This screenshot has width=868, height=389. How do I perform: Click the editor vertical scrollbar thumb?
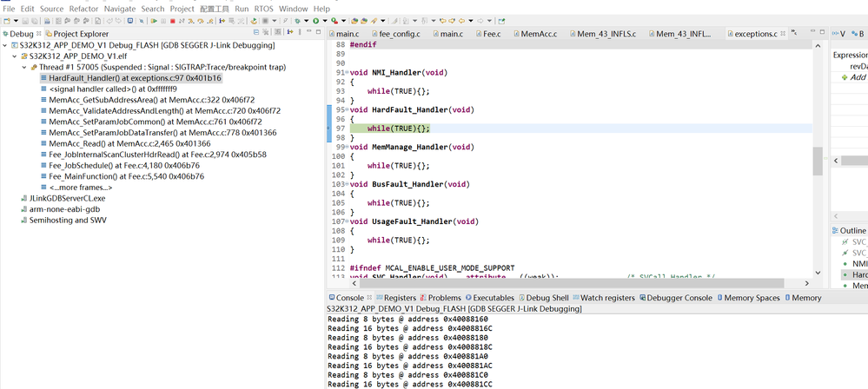[818, 161]
